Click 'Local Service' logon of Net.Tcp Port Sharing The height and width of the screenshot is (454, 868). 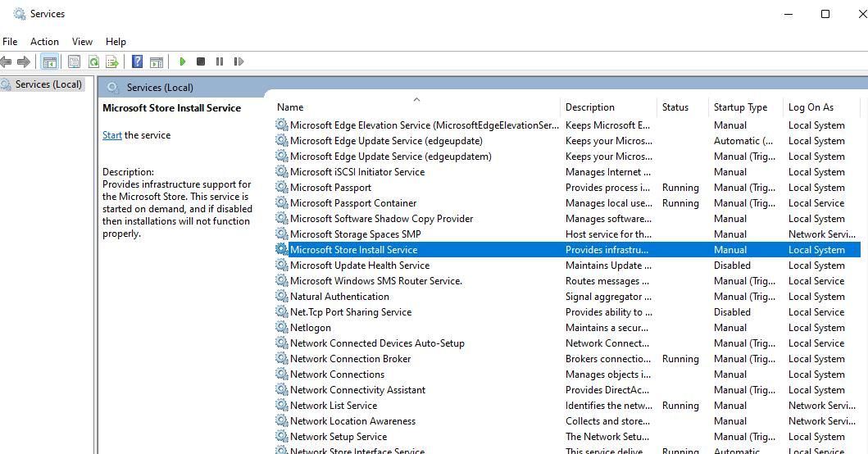(x=816, y=311)
